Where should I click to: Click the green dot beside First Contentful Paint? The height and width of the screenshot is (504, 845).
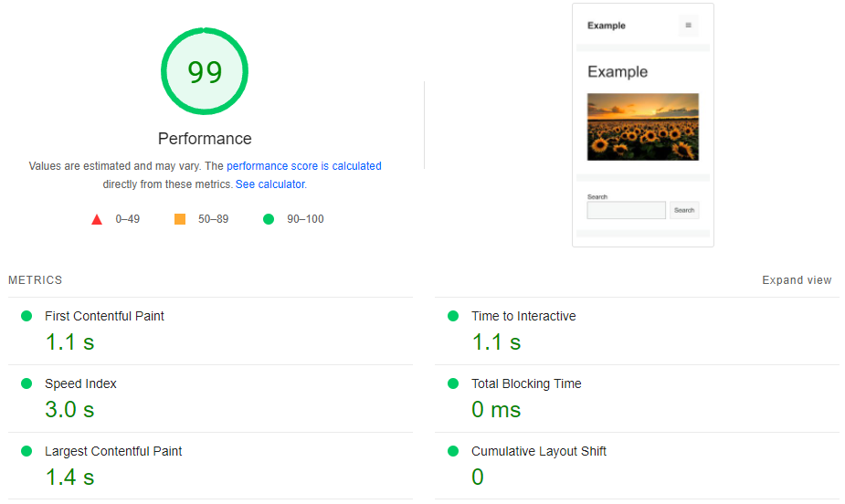click(26, 316)
